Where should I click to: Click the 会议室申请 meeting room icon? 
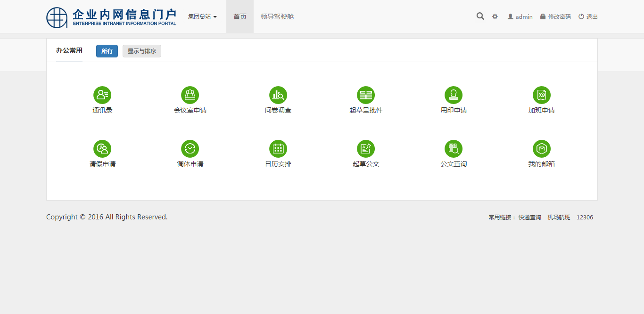190,95
